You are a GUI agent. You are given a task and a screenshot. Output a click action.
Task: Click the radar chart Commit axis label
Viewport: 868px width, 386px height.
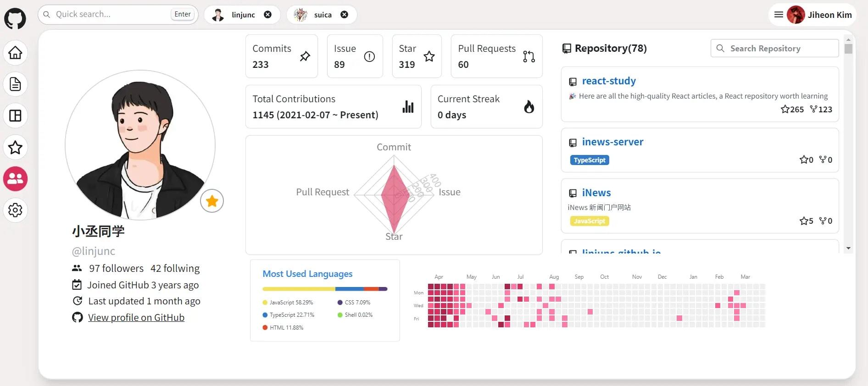394,147
